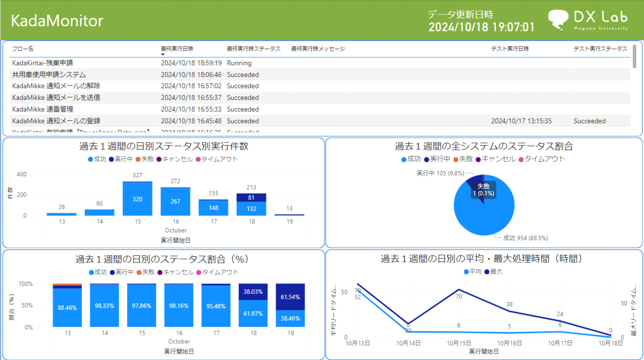The width and height of the screenshot is (644, 360).
Task: Click 失敗 legend marker in 日別ステータス別実行件数 chart
Action: (x=138, y=159)
